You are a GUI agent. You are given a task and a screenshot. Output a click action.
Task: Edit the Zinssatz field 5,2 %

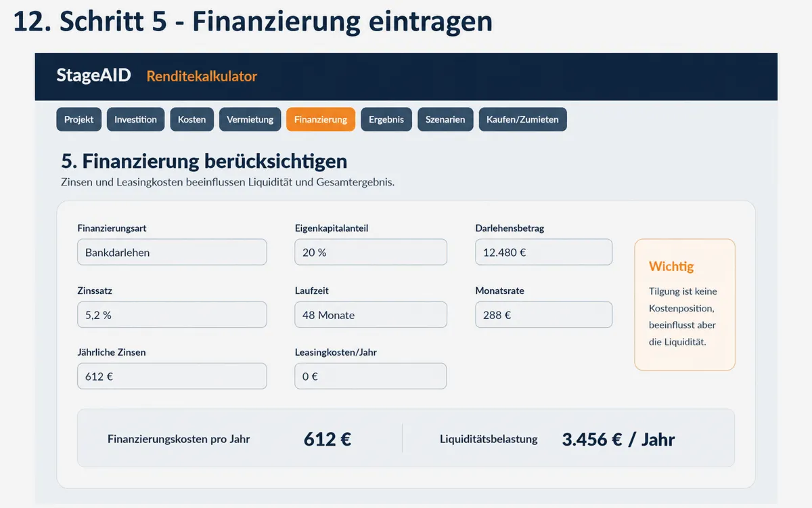(x=172, y=315)
